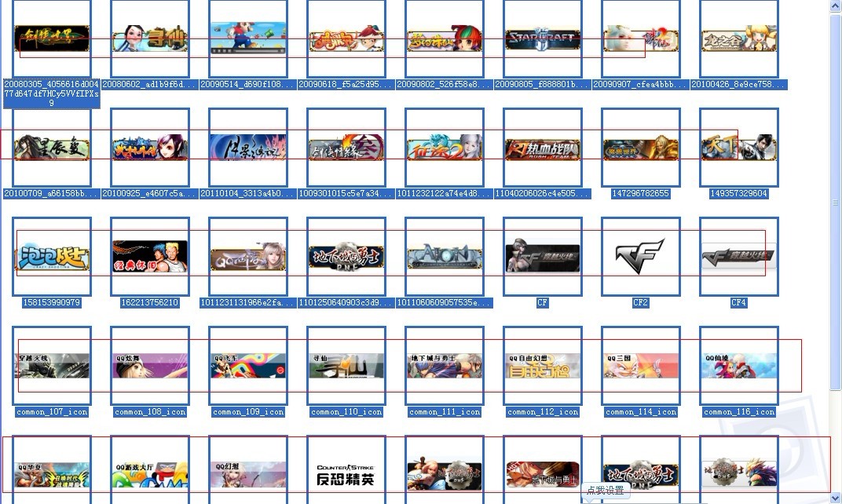The image size is (842, 504).
Task: Click the file name 20100925_e4607c5a...
Action: (150, 193)
